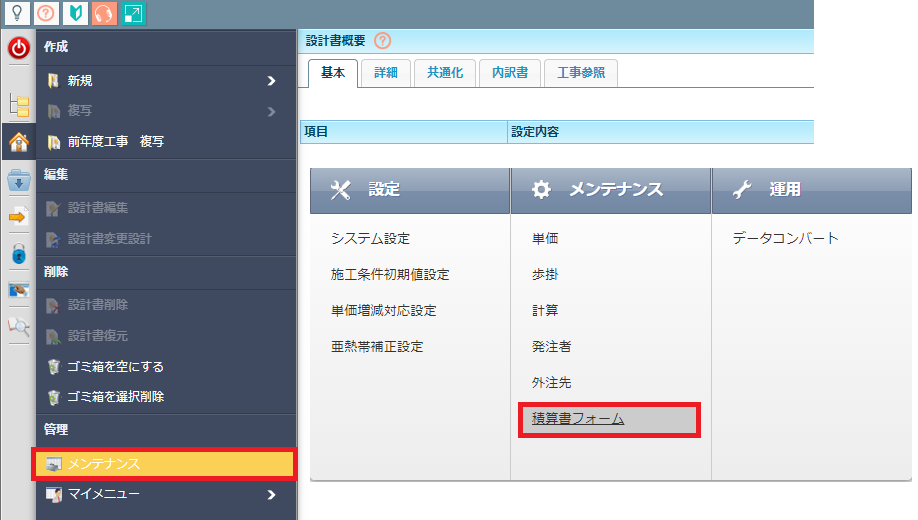Open the headset support icon
This screenshot has height=520, width=918.
(x=104, y=13)
